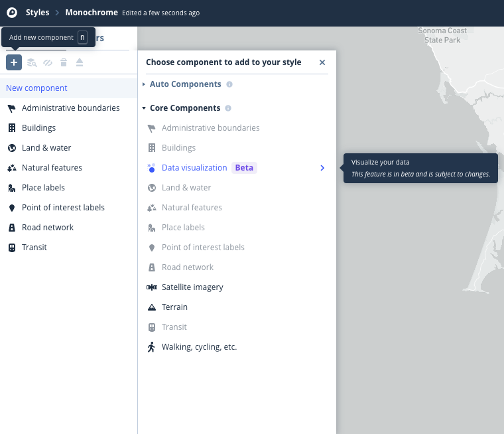Expand the Auto Components section
This screenshot has width=504, height=434.
[185, 84]
